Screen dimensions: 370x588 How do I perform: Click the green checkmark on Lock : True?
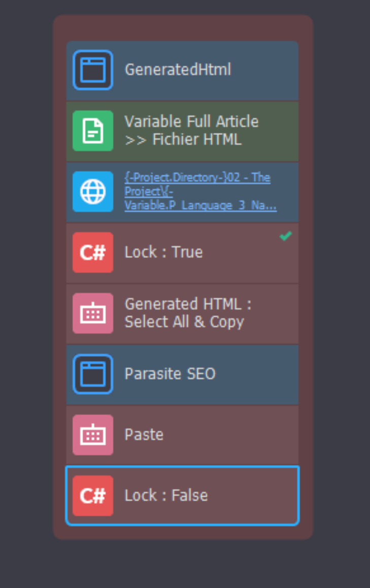point(286,236)
